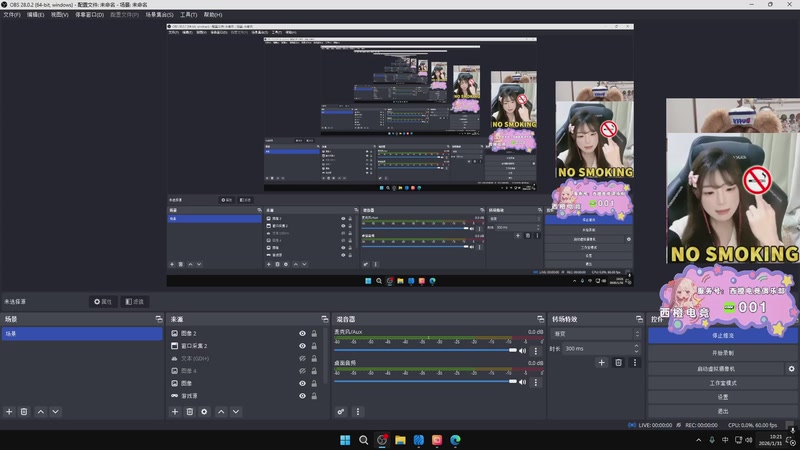
Task: Click the Mic/Aux volume slider handle
Action: point(513,351)
